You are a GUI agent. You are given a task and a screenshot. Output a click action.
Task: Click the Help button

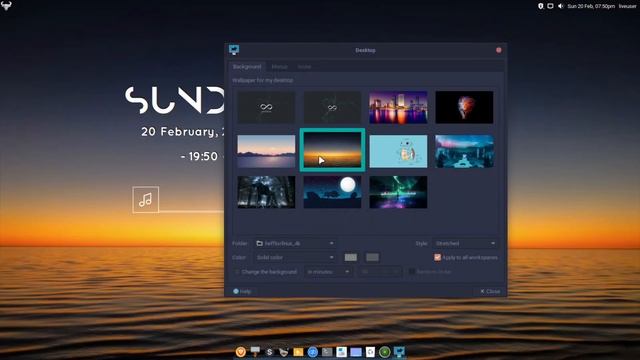[x=242, y=291]
